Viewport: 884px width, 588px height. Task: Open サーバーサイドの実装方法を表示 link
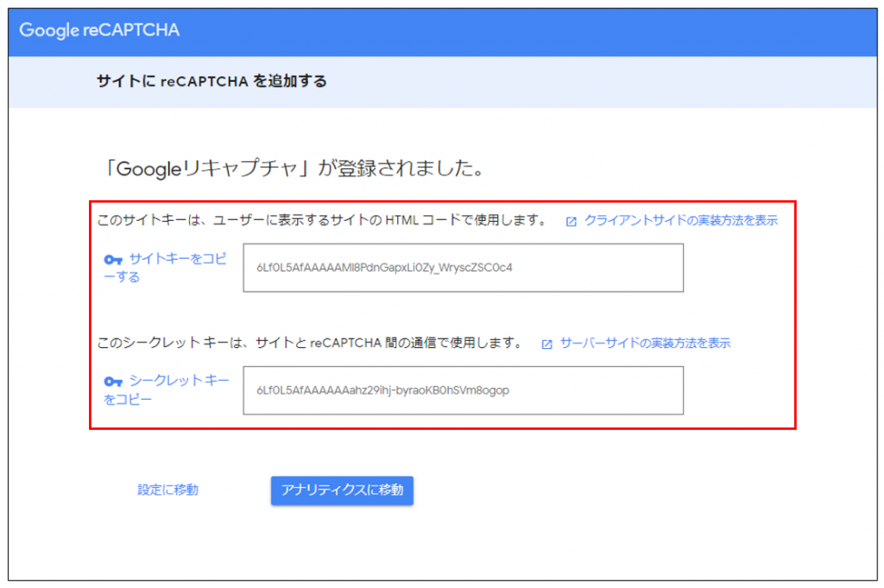point(645,343)
